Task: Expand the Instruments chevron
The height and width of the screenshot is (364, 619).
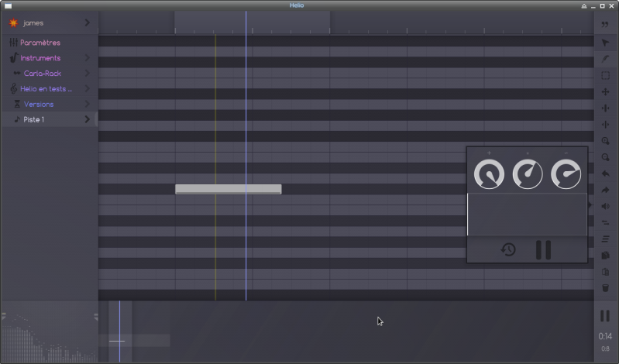Action: click(x=88, y=58)
